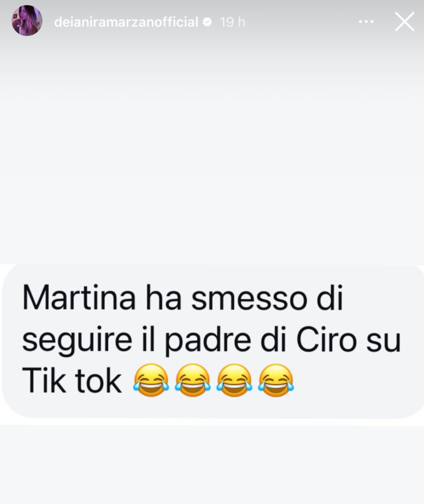This screenshot has height=504, width=424.
Task: Tap the blank story area below the message
Action: tap(212, 463)
